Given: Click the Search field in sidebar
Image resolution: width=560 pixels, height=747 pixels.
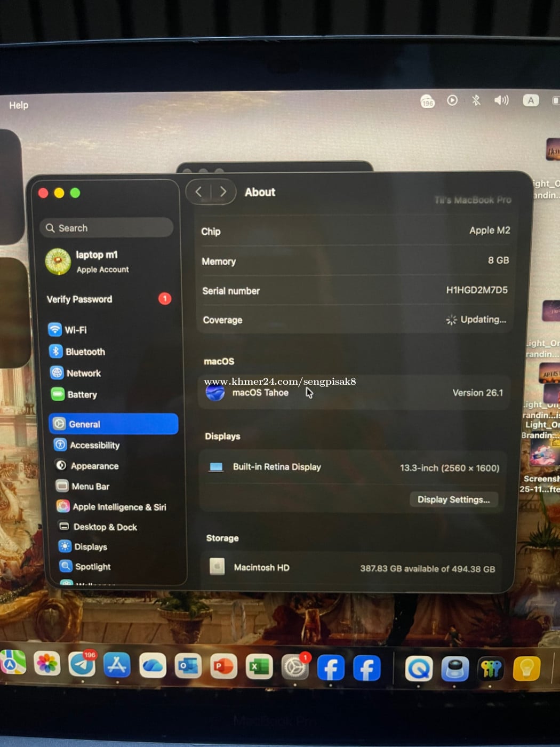Looking at the screenshot, I should click(107, 228).
